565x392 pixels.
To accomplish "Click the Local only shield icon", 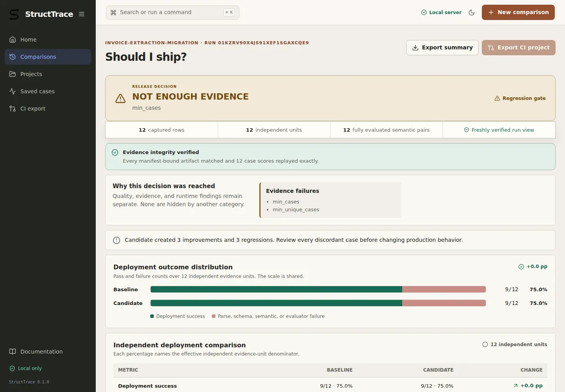I will pyautogui.click(x=12, y=368).
